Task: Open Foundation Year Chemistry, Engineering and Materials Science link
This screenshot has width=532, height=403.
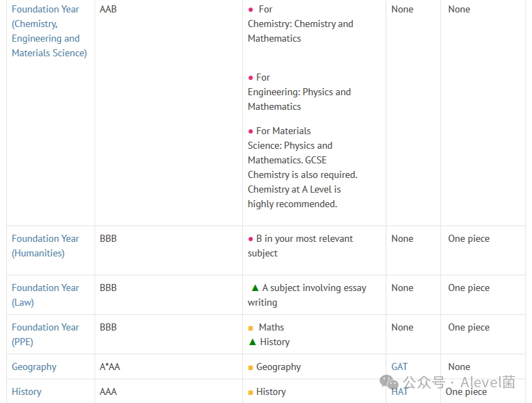Action: coord(49,31)
